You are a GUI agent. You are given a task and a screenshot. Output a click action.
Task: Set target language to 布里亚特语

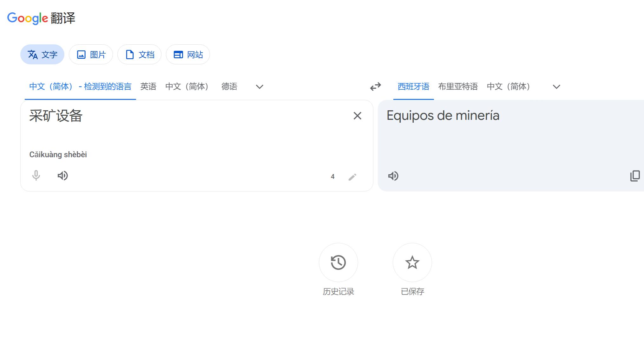pos(458,87)
